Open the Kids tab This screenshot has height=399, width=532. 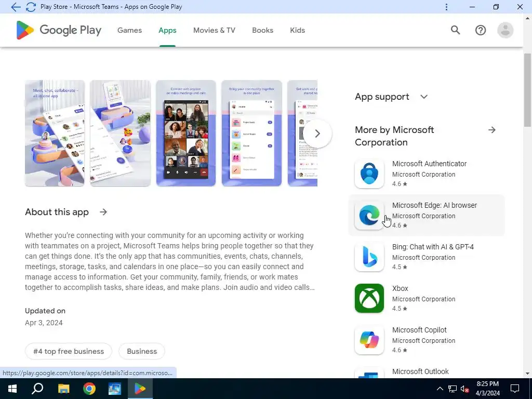pos(298,30)
